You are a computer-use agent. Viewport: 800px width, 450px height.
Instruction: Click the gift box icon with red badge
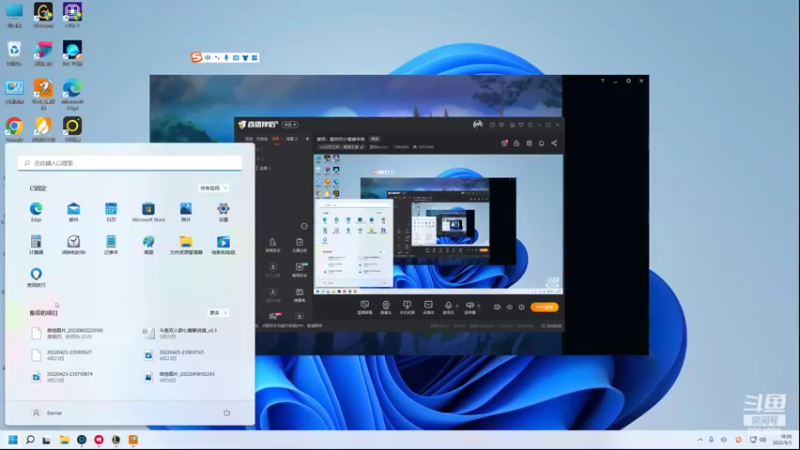(504, 143)
